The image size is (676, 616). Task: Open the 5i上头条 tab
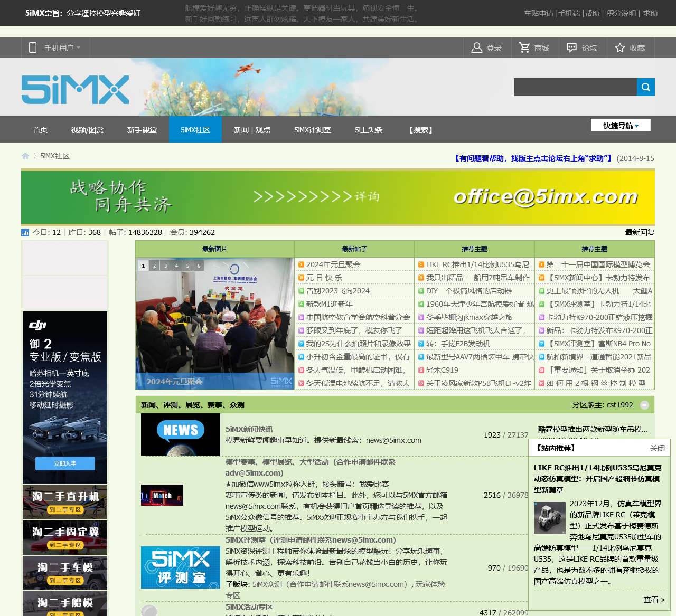(x=369, y=129)
